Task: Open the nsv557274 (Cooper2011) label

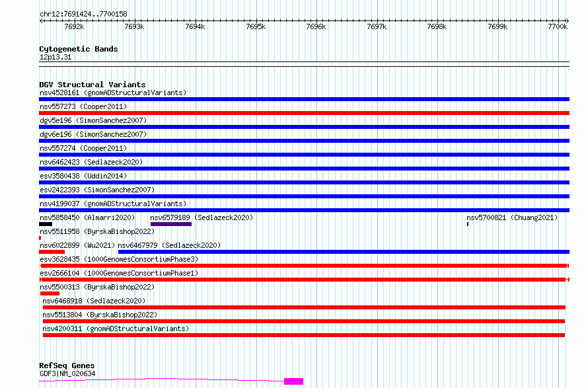Action: coord(83,148)
